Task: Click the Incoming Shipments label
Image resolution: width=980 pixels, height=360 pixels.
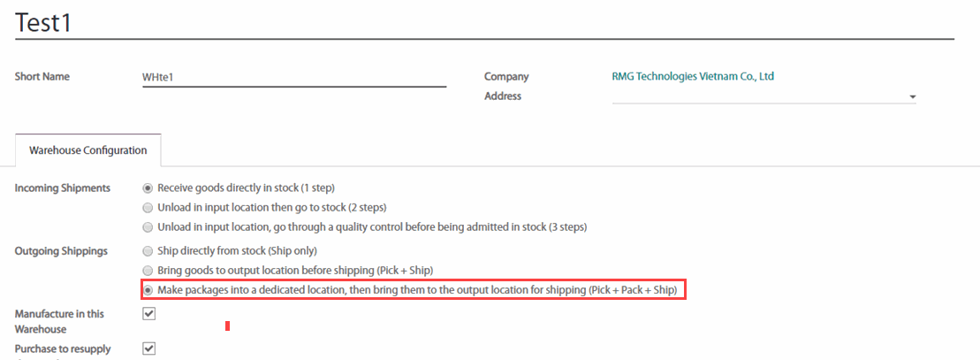Action: (63, 188)
